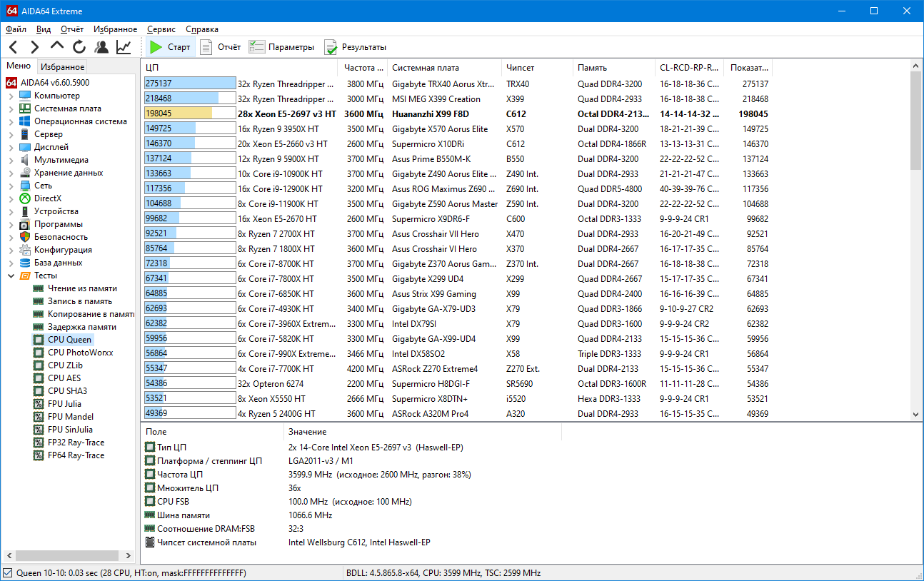924x581 pixels.
Task: Click the sidebar horizontal scrollbar right arrow
Action: [130, 555]
